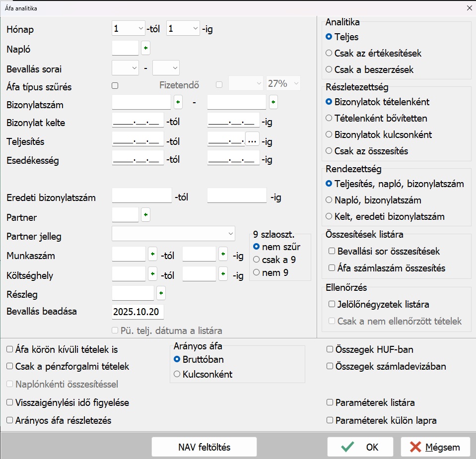Open lookup for first Bizonylatszám field

pos(178,102)
